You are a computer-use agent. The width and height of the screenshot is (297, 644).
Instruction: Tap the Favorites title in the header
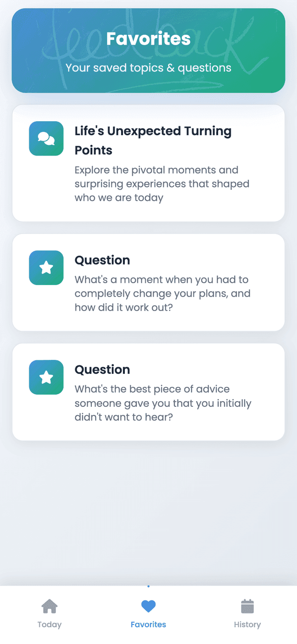pos(148,39)
